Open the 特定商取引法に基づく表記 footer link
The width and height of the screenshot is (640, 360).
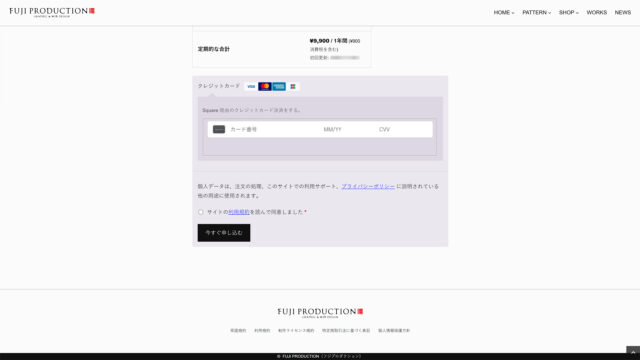click(x=346, y=331)
